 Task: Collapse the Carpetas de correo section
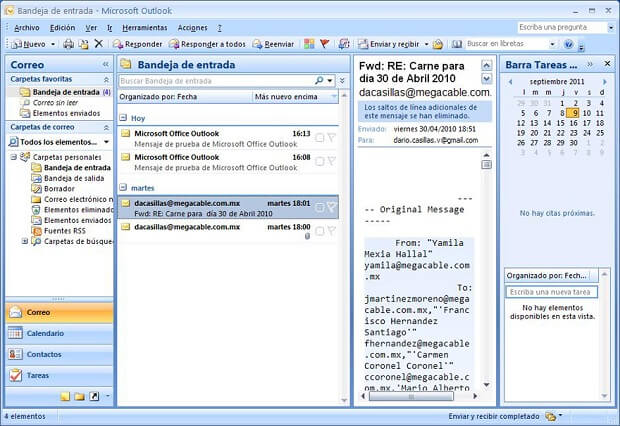point(106,127)
